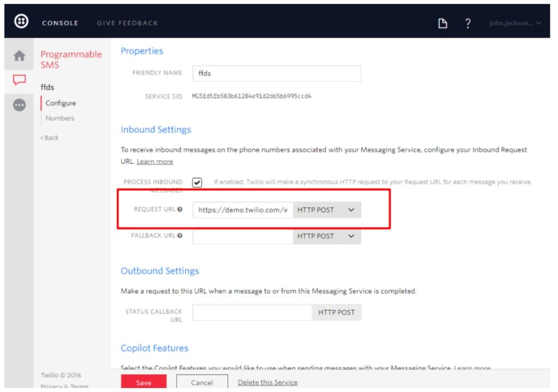Click the Request URL input field
558x392 pixels.
point(242,210)
